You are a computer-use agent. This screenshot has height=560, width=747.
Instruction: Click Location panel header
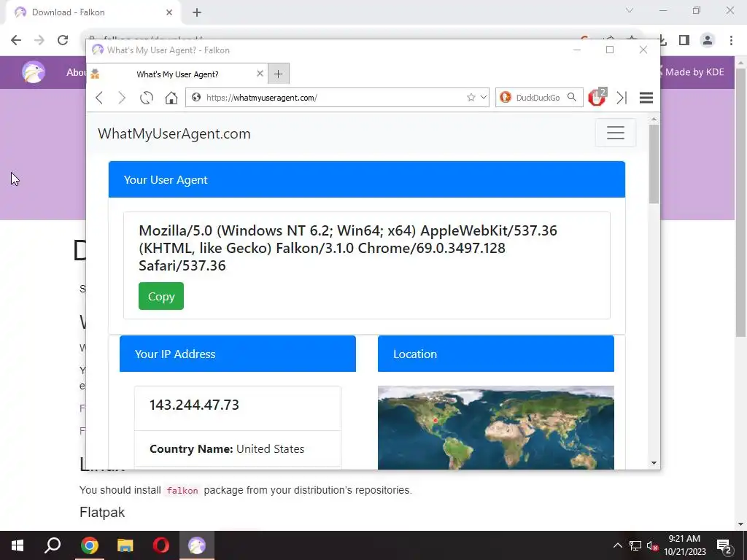tap(495, 354)
